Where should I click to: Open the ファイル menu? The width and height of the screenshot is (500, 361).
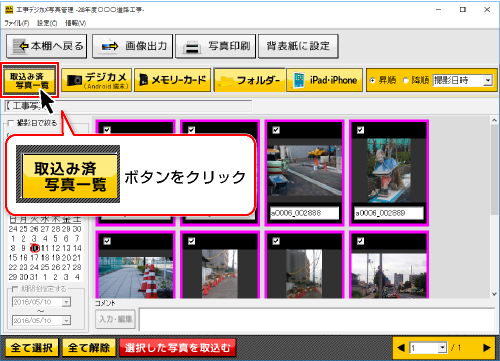(x=16, y=23)
